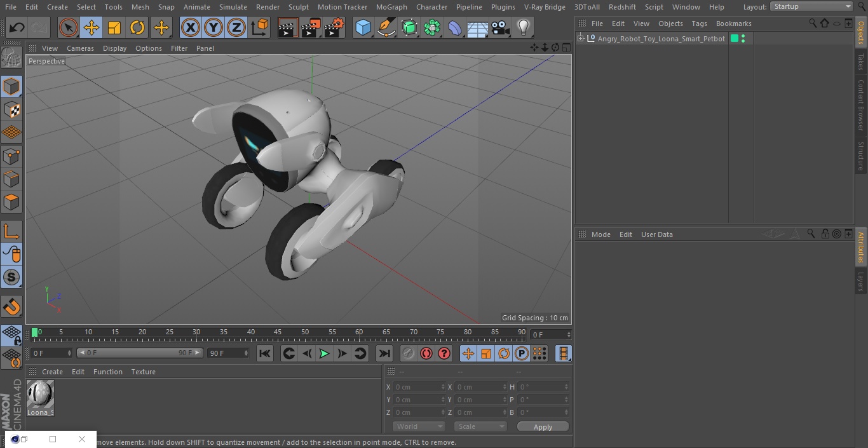
Task: Open viewport Display menu
Action: tap(114, 48)
